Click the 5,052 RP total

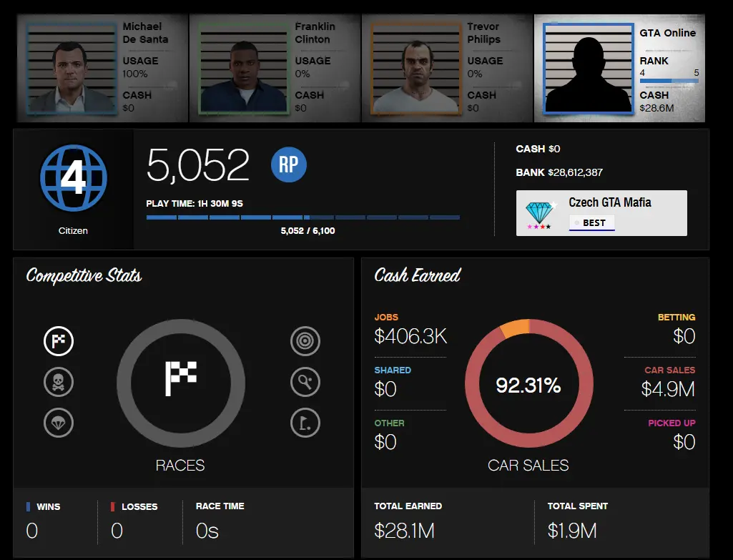pyautogui.click(x=198, y=165)
